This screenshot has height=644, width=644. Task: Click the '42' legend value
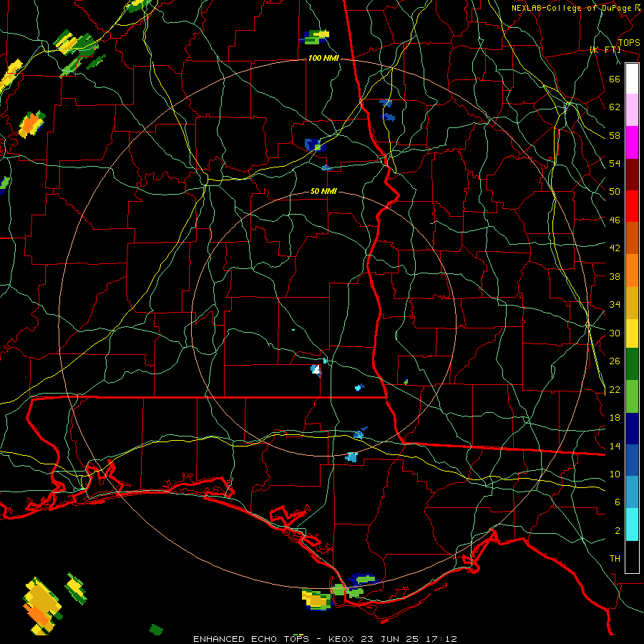point(615,248)
